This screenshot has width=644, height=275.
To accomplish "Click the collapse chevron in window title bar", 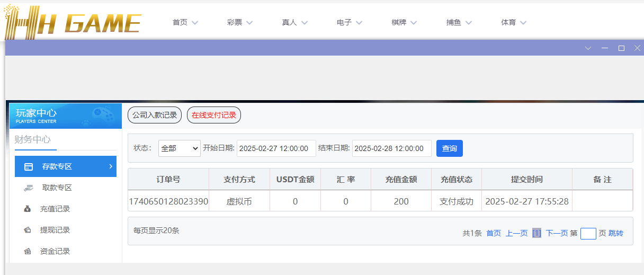I will coord(588,48).
